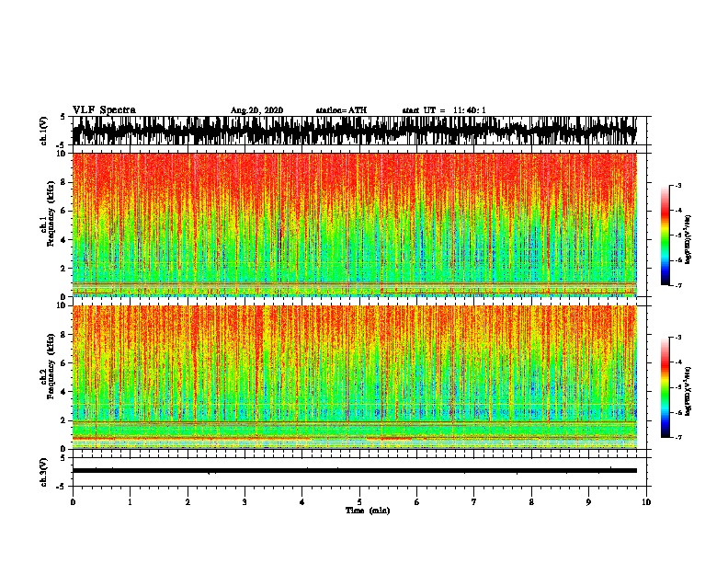This screenshot has height=563, width=728.
Task: Click the ch.1 spectrogram color bar
Action: [665, 236]
